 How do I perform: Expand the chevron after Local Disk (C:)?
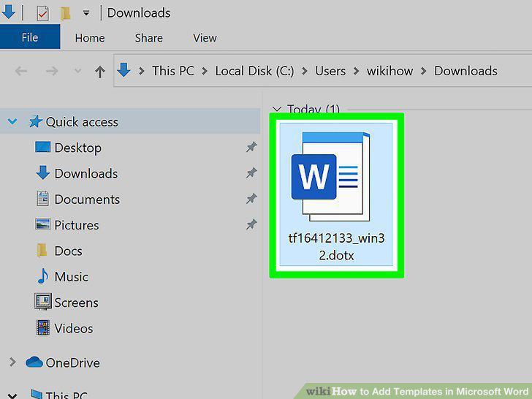point(305,71)
